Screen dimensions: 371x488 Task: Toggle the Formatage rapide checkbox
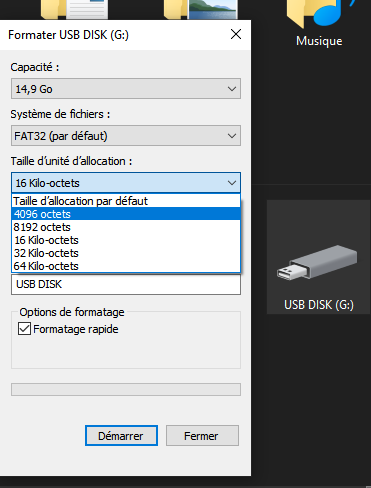(x=24, y=329)
